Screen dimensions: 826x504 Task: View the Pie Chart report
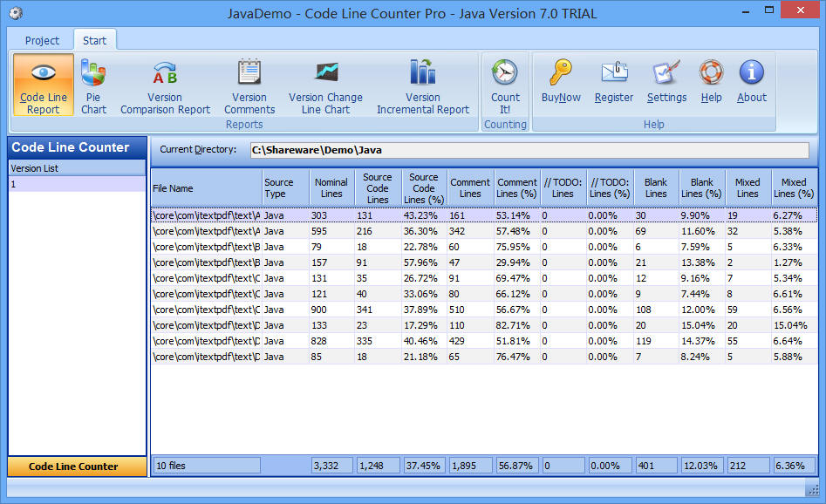[x=93, y=85]
